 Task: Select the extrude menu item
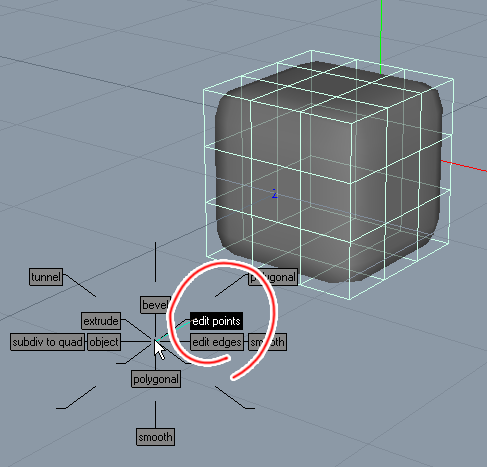pyautogui.click(x=101, y=321)
